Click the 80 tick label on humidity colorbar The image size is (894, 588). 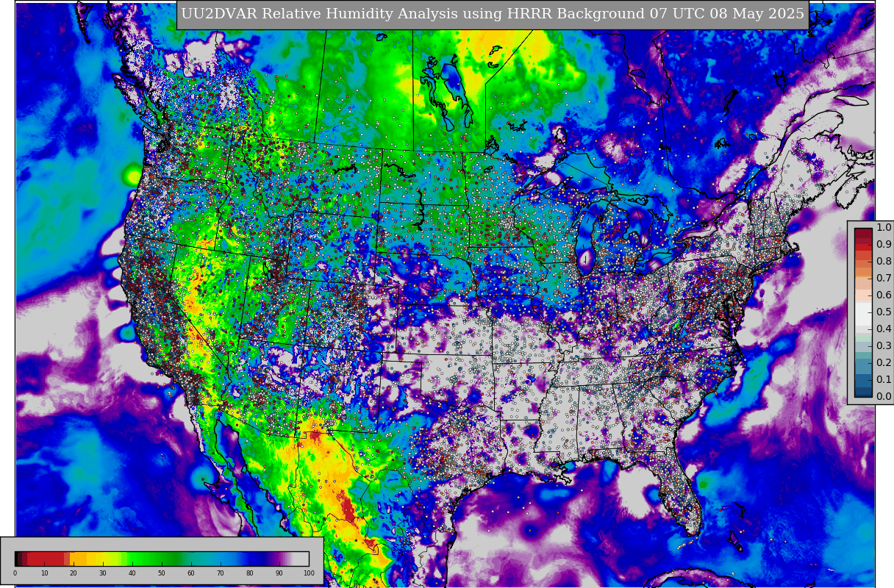pos(250,573)
